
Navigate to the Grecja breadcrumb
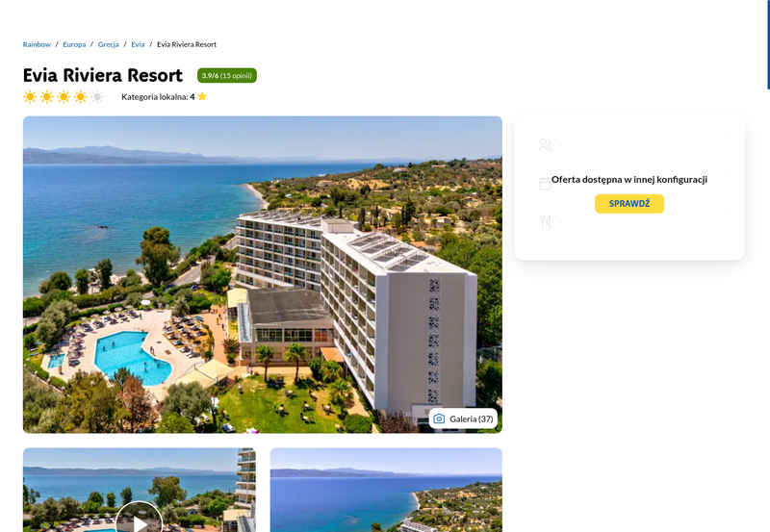tap(108, 44)
